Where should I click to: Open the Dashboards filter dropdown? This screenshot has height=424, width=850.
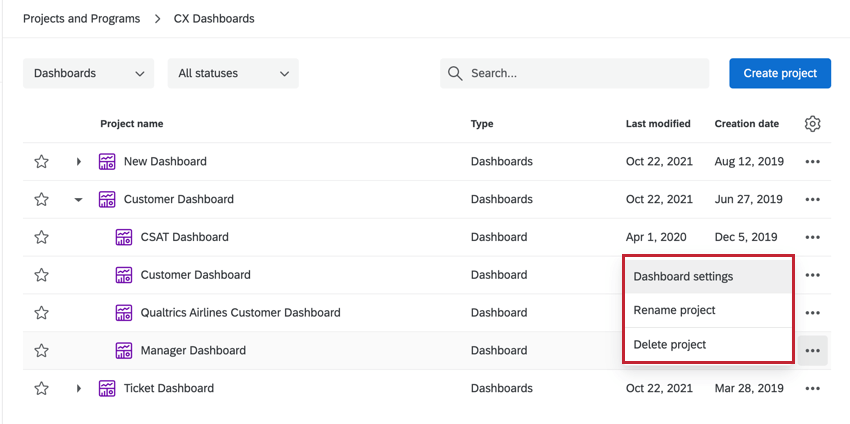coord(88,73)
